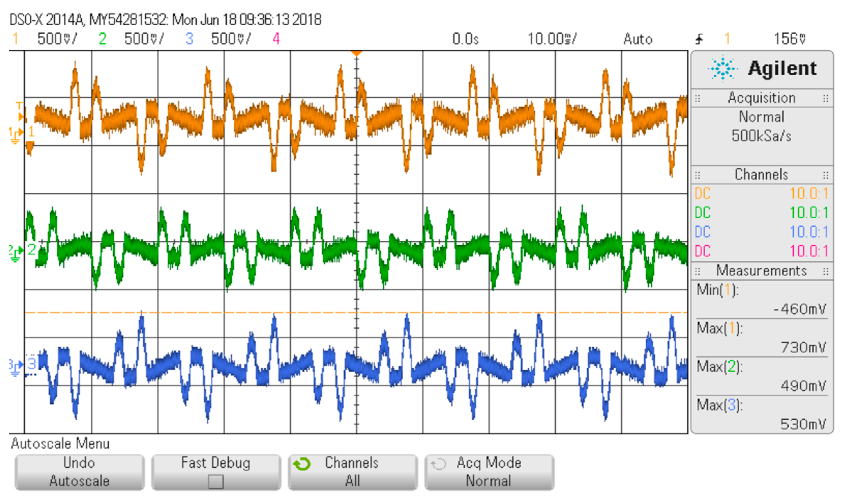Click the channel 2 ground marker icon
848x504 pixels.
[x=15, y=253]
